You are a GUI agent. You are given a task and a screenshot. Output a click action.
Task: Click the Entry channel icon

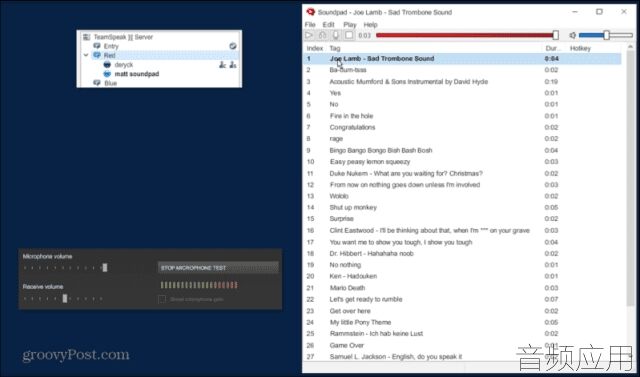tap(97, 46)
